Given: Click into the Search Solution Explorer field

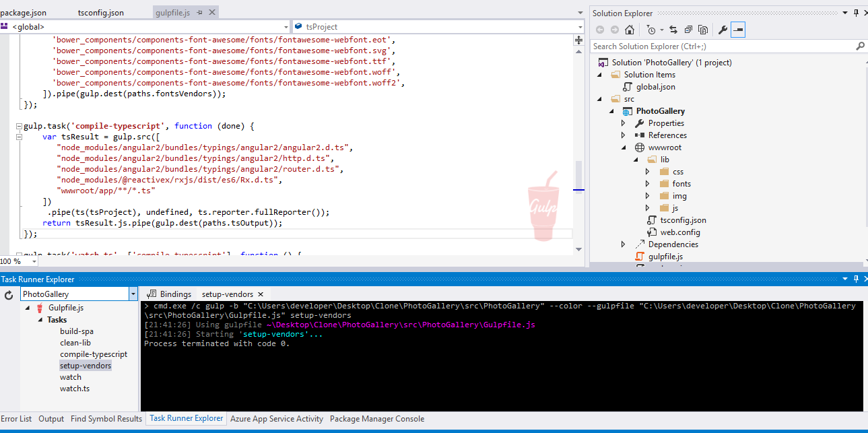Looking at the screenshot, I should click(x=721, y=46).
